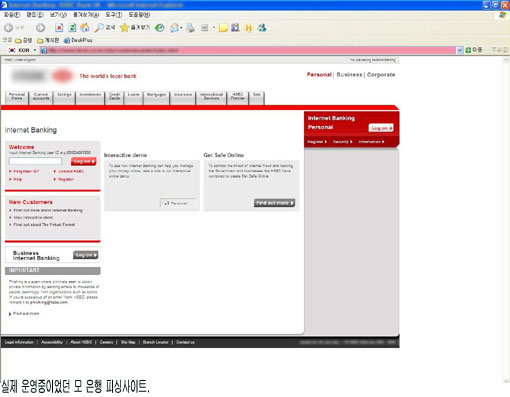Go to the Home page icon
This screenshot has height=397, width=510.
(85, 28)
